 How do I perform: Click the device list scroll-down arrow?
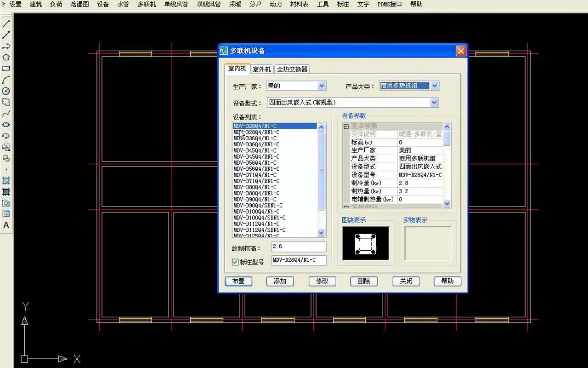321,233
